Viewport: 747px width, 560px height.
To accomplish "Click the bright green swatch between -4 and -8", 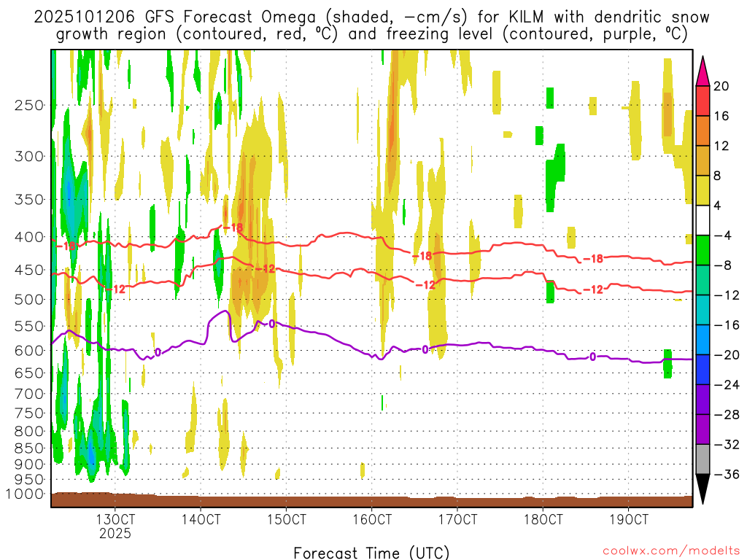I will pyautogui.click(x=703, y=250).
